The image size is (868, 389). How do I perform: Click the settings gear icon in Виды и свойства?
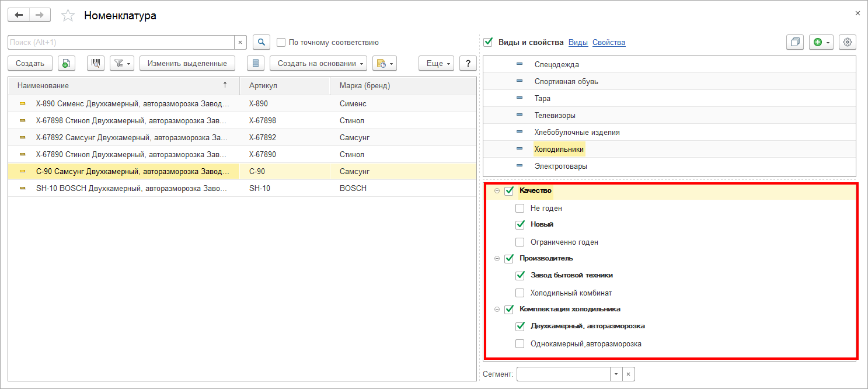[x=848, y=42]
